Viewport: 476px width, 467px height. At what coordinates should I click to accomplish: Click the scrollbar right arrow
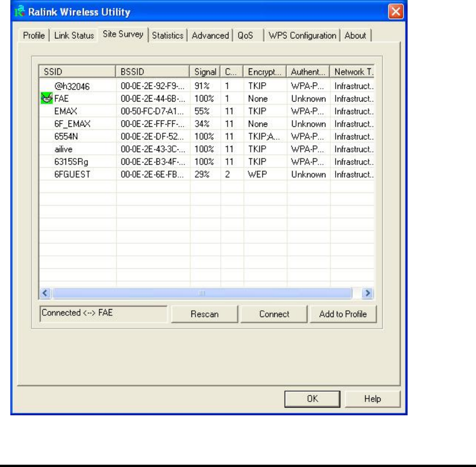tap(367, 293)
